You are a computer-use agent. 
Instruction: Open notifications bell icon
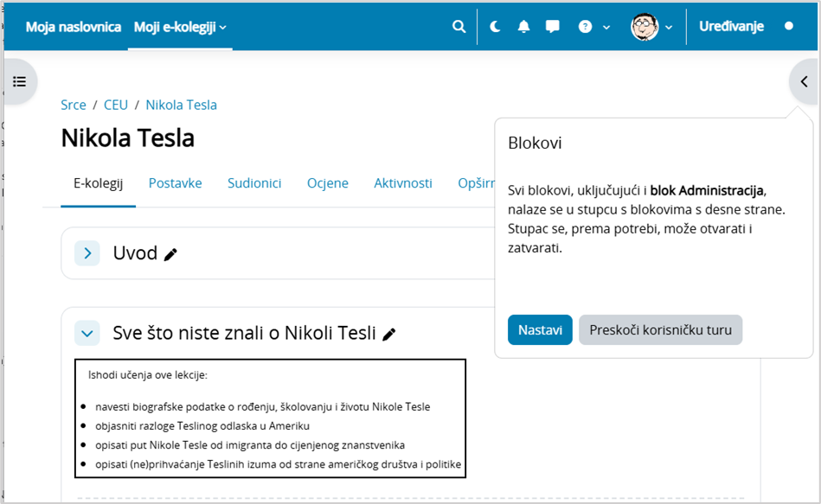point(523,27)
